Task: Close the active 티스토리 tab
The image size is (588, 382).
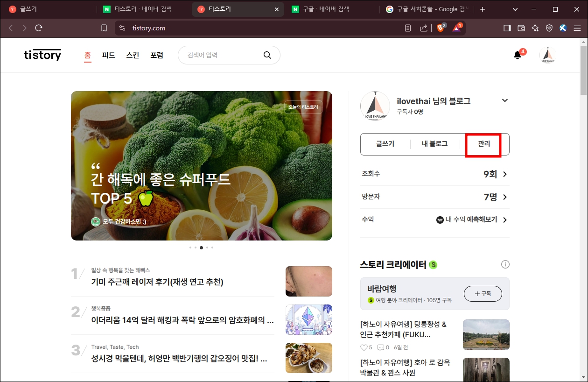Action: click(276, 9)
